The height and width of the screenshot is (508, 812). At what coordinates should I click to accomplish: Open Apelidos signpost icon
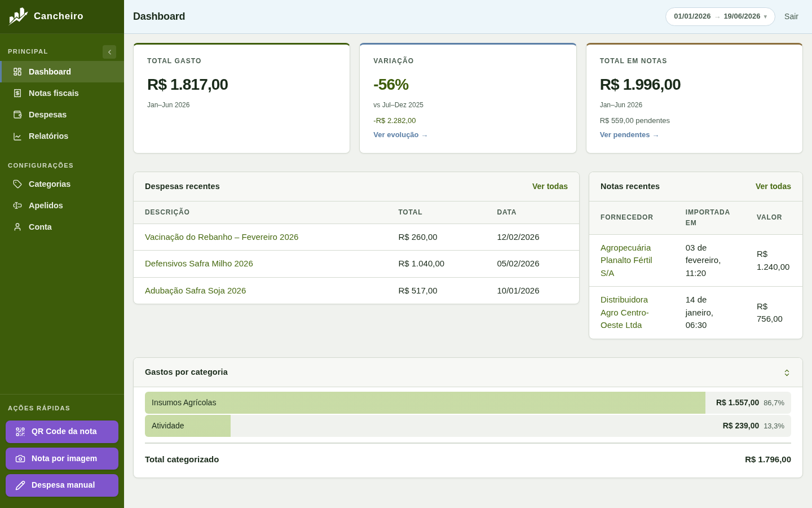pos(17,205)
